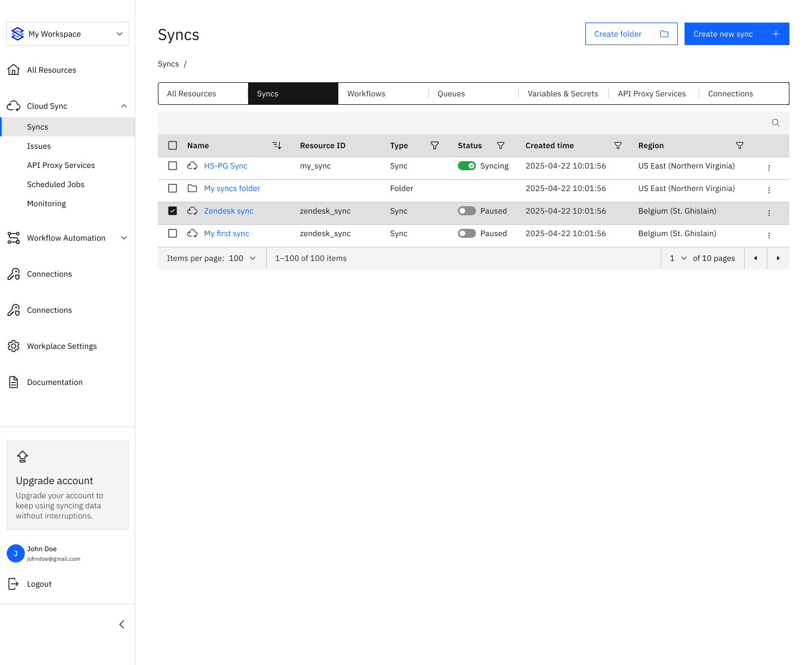The width and height of the screenshot is (812, 665).
Task: Collapse the Cloud Sync sidebar section
Action: 124,105
